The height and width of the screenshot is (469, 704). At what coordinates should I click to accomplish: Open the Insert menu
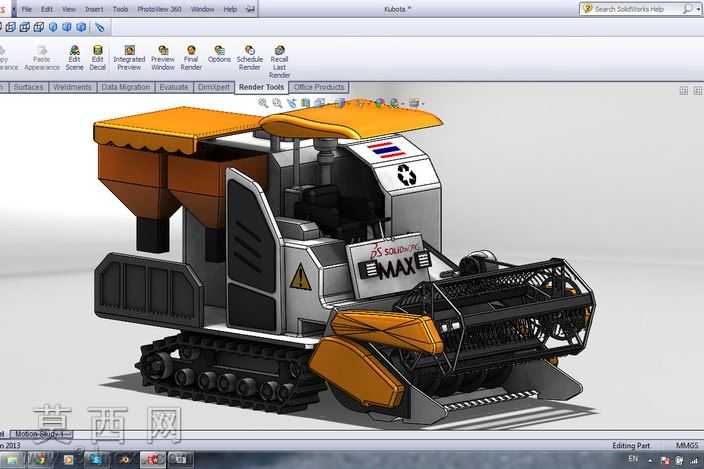(x=94, y=9)
